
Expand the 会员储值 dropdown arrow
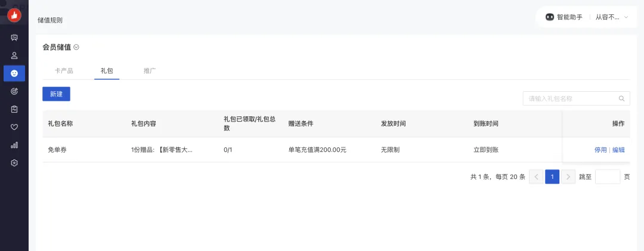tap(76, 47)
